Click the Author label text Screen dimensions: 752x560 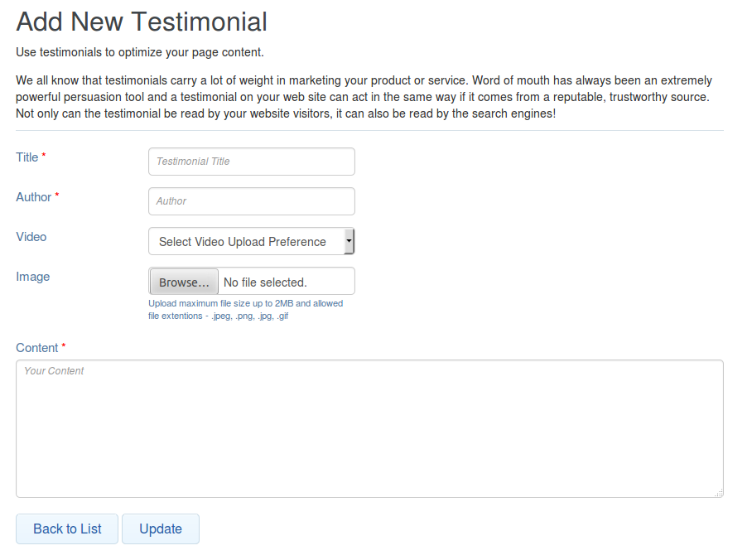(x=32, y=197)
